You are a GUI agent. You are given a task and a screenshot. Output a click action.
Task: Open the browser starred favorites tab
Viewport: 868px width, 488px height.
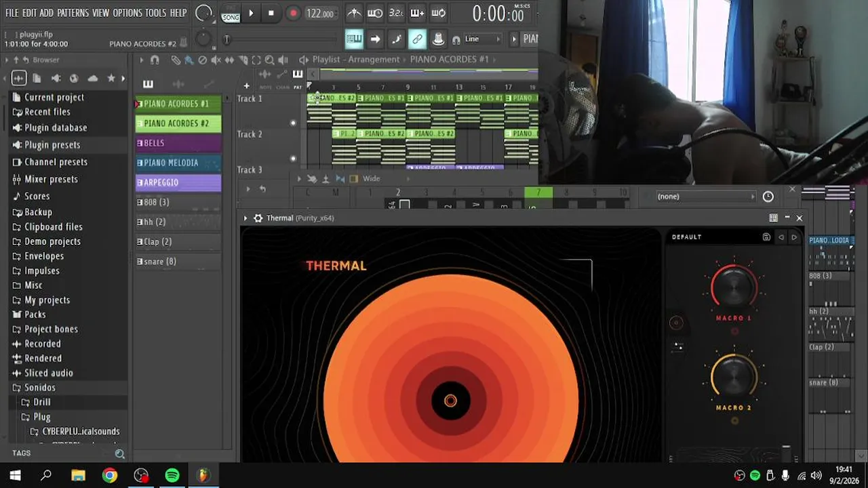[x=111, y=78]
